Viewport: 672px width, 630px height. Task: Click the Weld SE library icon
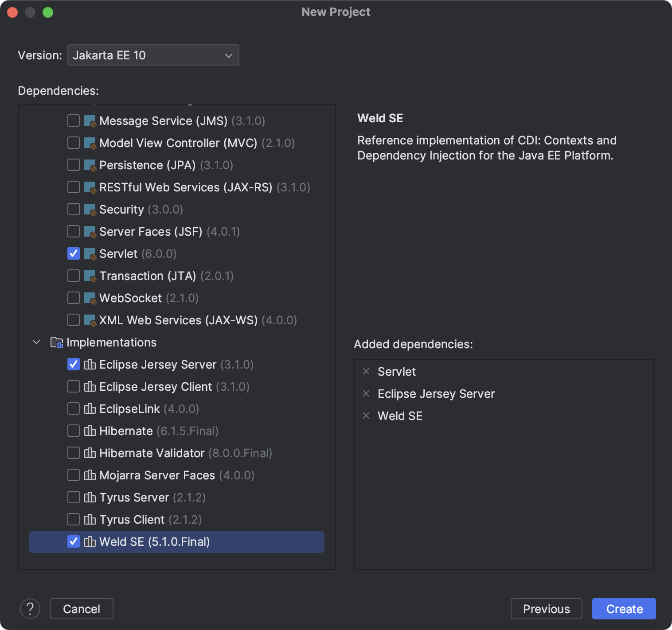point(90,541)
